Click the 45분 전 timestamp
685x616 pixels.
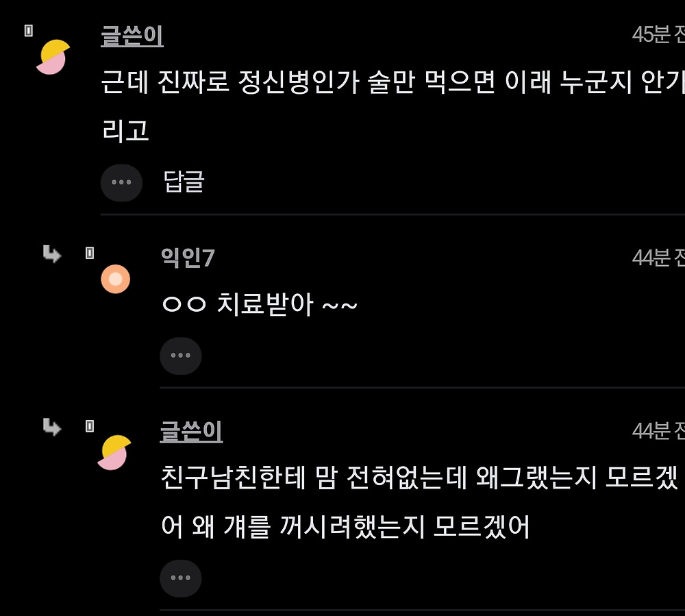[x=658, y=34]
